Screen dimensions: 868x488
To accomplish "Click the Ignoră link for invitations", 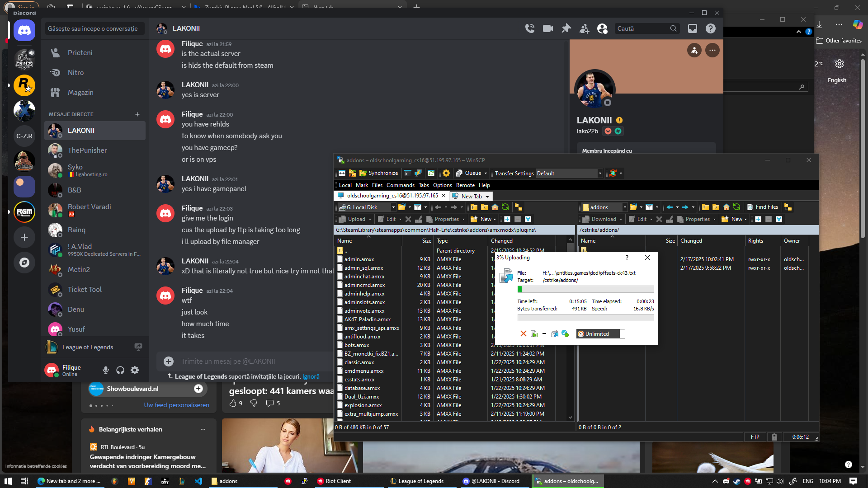I will tap(311, 376).
